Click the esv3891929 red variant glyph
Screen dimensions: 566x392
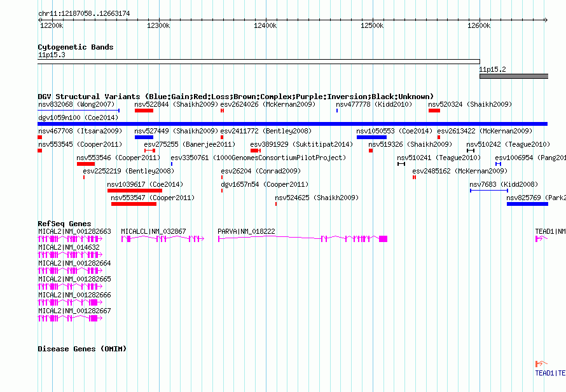pos(256,151)
